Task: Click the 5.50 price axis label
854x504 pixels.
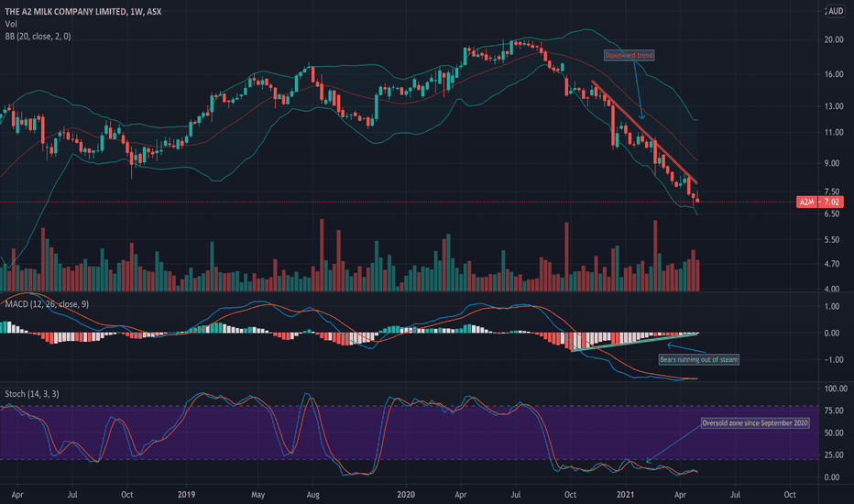Action: tap(832, 240)
